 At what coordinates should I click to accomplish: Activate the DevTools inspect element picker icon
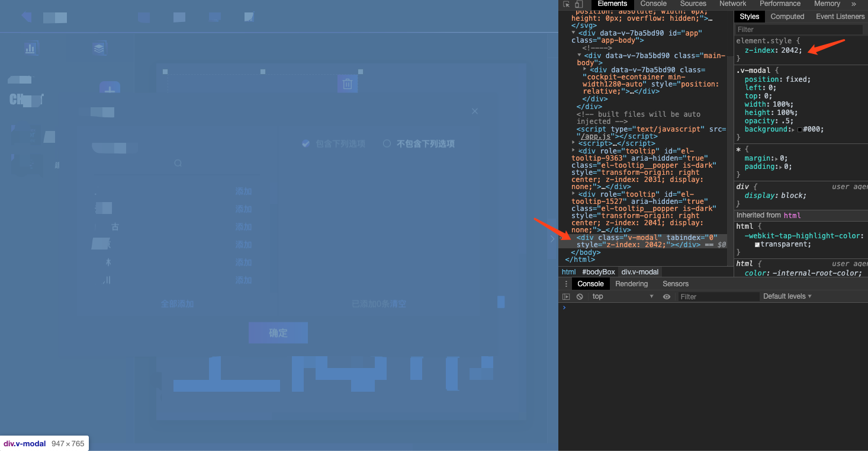567,4
